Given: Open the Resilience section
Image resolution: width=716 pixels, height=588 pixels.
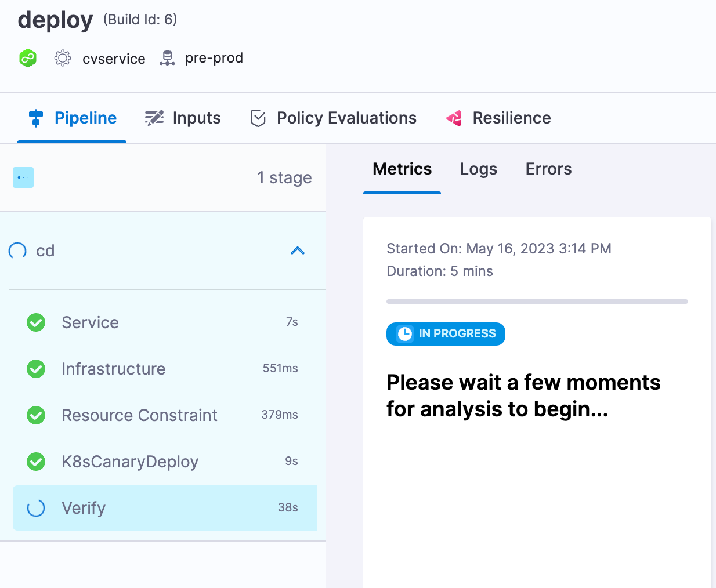Looking at the screenshot, I should tap(511, 118).
